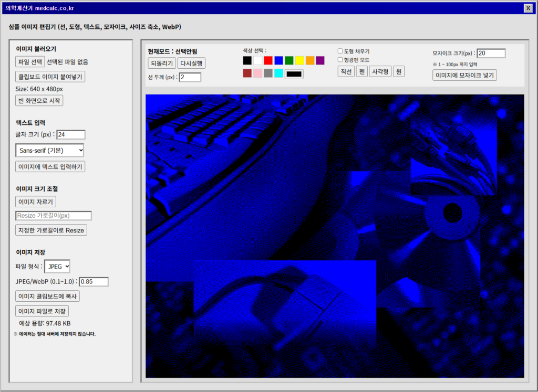Open the custom color picker box

[x=294, y=73]
